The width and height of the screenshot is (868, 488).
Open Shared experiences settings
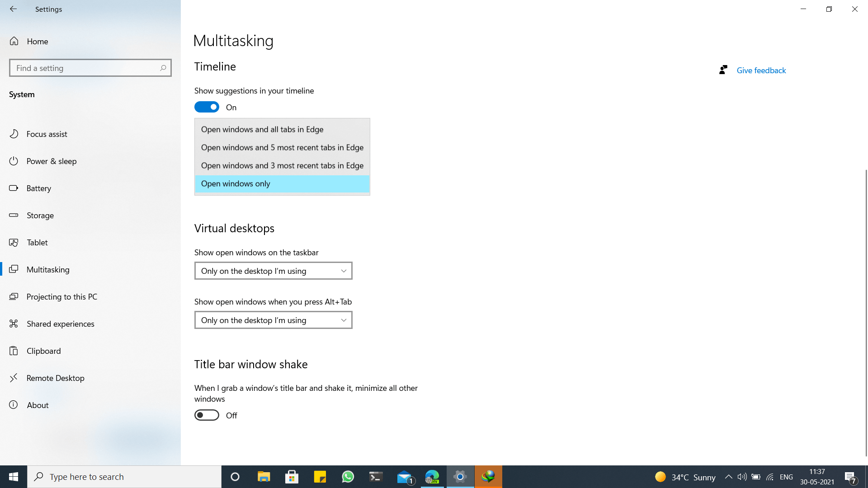pyautogui.click(x=90, y=324)
